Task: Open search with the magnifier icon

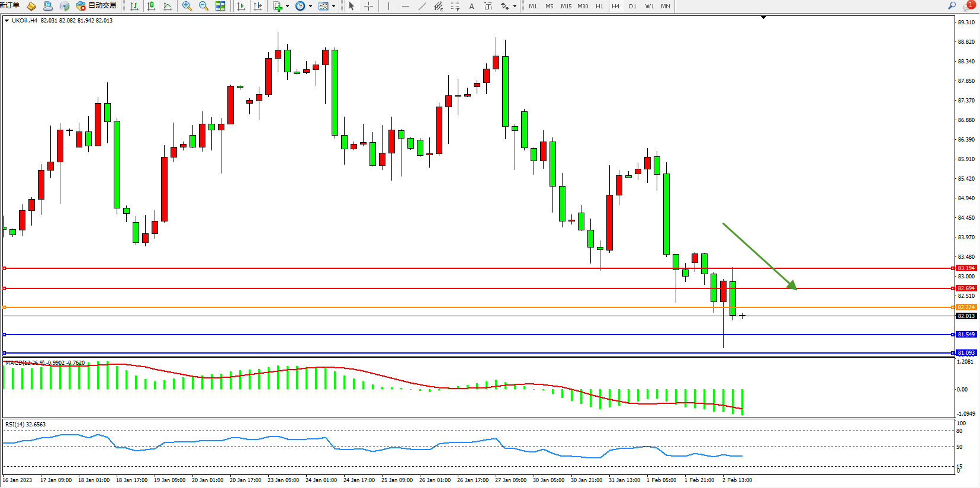Action: pyautogui.click(x=952, y=5)
